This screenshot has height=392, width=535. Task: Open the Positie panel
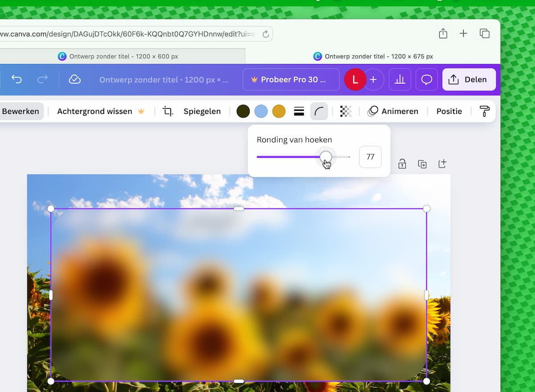tap(449, 111)
